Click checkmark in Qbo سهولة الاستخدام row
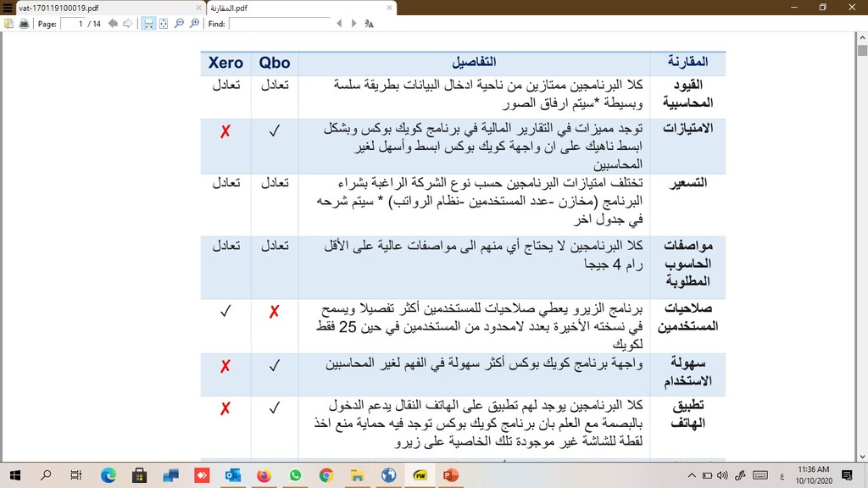Screen dimensions: 868x488 click(275, 365)
